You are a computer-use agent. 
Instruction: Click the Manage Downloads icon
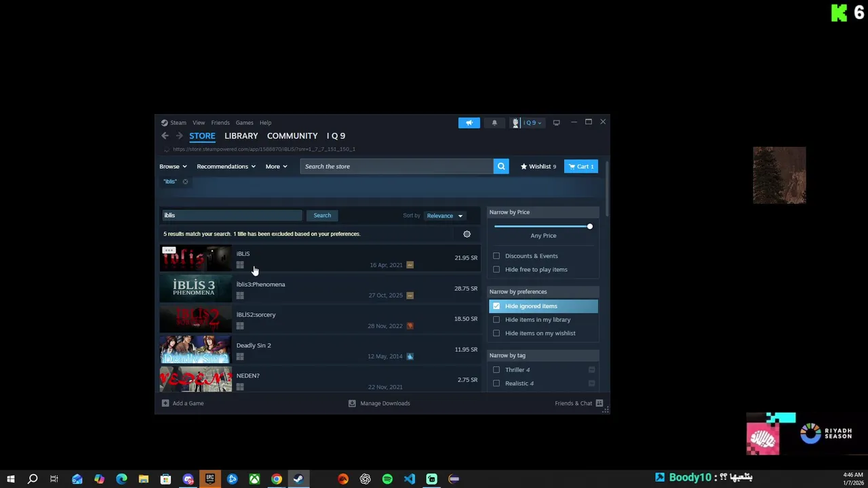(352, 403)
